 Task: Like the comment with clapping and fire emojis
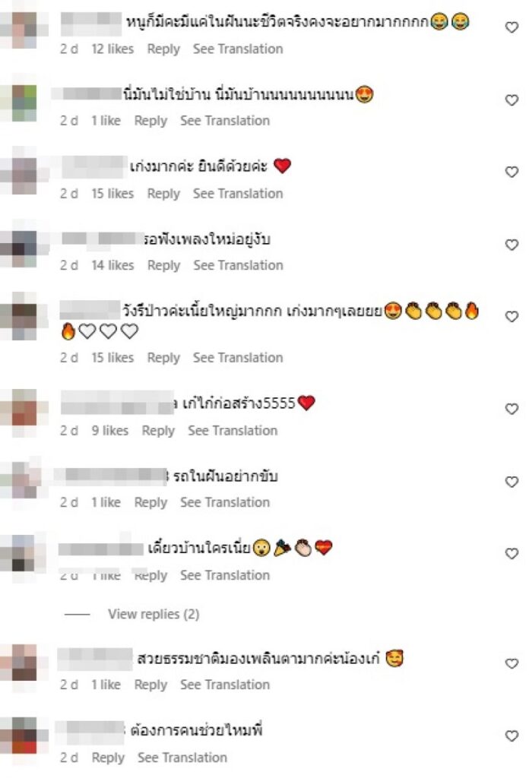[511, 317]
